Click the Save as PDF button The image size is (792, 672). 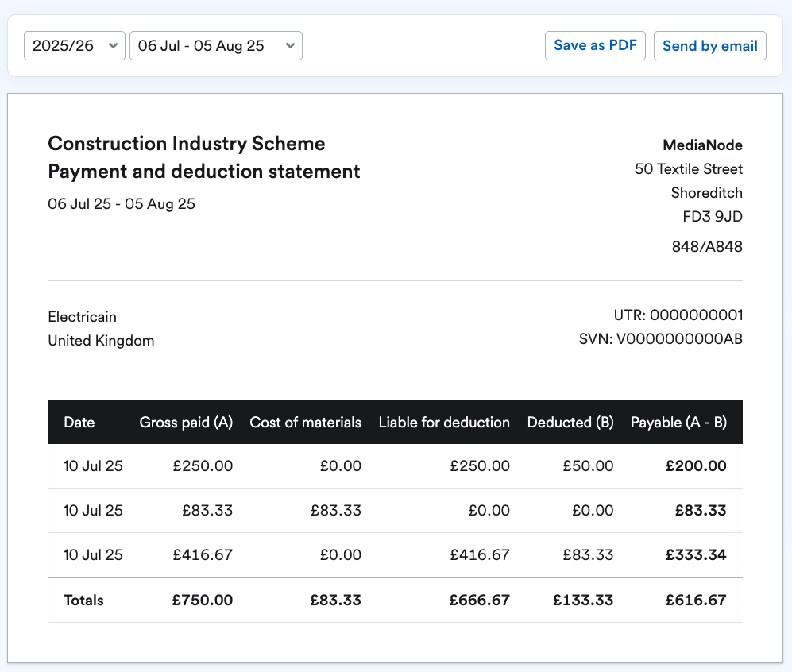pos(595,46)
